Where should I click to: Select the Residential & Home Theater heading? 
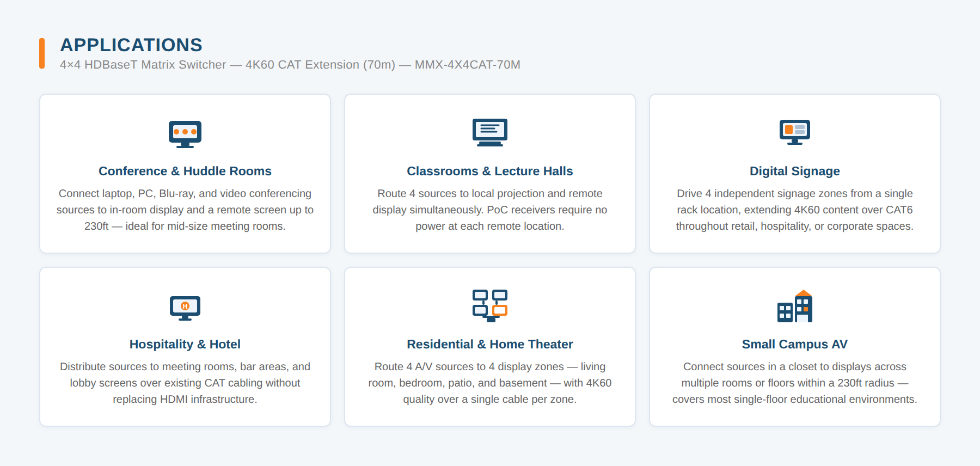490,344
